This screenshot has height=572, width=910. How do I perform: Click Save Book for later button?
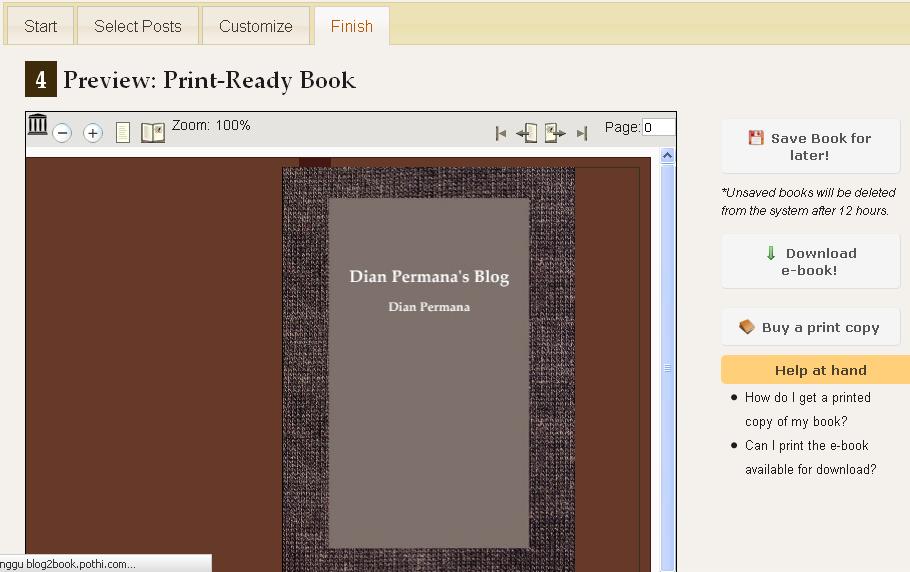pyautogui.click(x=810, y=146)
